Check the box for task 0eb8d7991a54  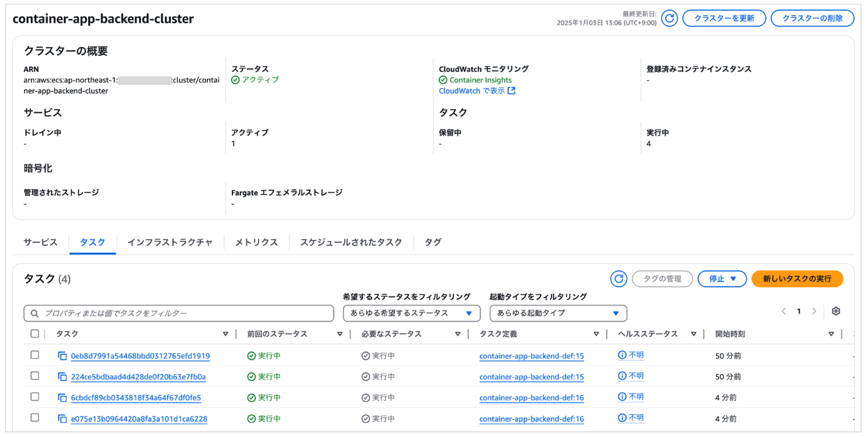pos(35,355)
